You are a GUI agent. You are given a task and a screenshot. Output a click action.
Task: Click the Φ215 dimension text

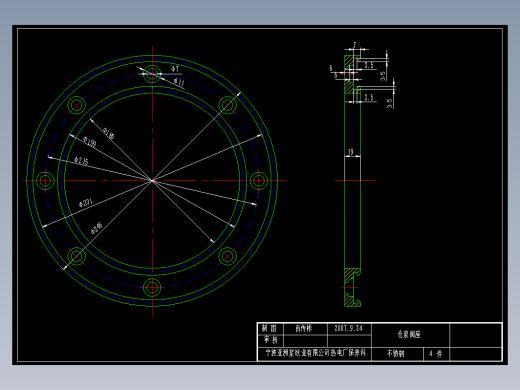click(x=81, y=161)
